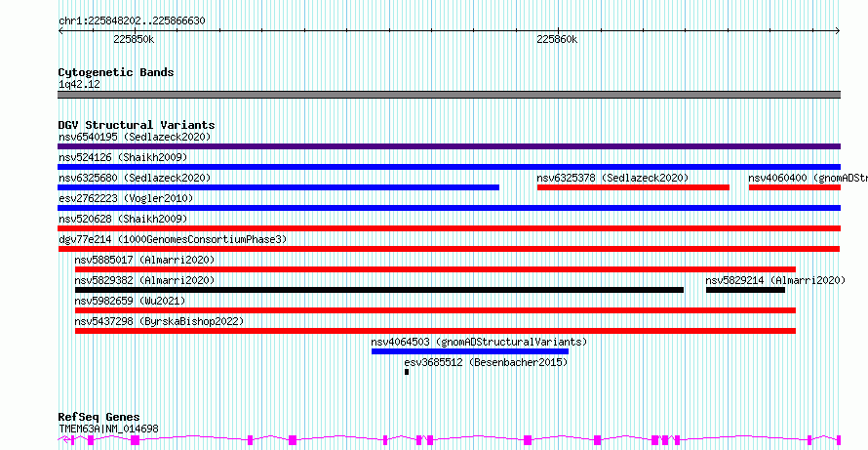Click the nsv4060400 gnomAD label text
This screenshot has width=868, height=450.
click(809, 178)
